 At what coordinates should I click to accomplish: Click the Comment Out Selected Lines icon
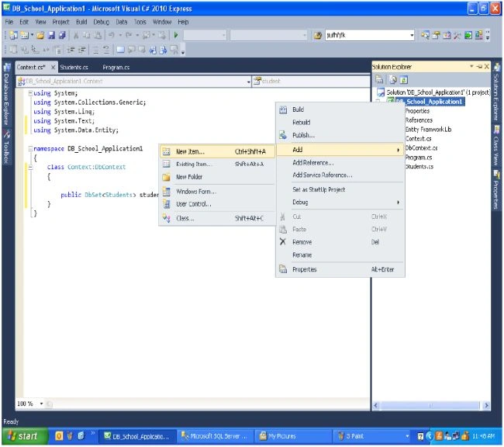(95, 50)
